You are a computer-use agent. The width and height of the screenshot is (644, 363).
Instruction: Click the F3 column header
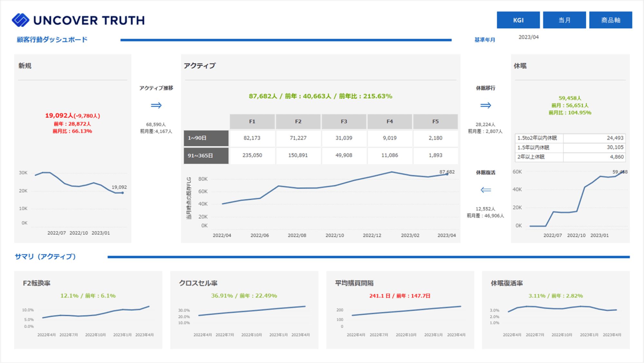coord(344,122)
